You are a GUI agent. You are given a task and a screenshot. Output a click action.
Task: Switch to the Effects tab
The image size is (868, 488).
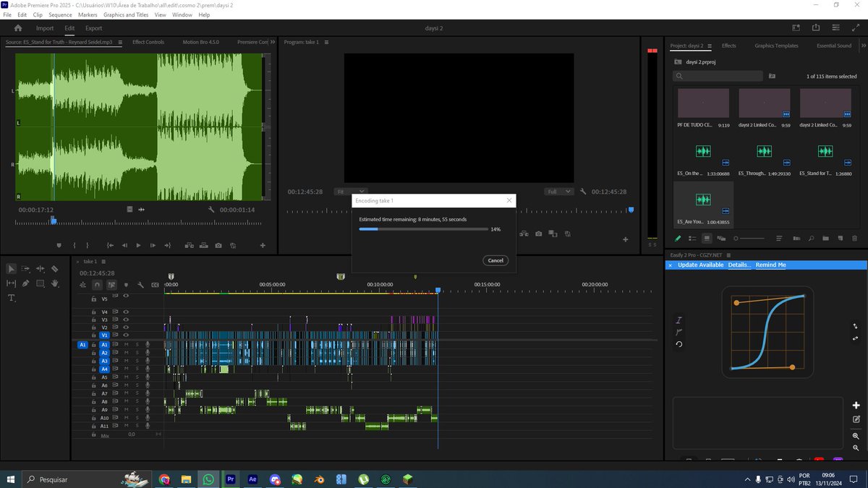(728, 45)
